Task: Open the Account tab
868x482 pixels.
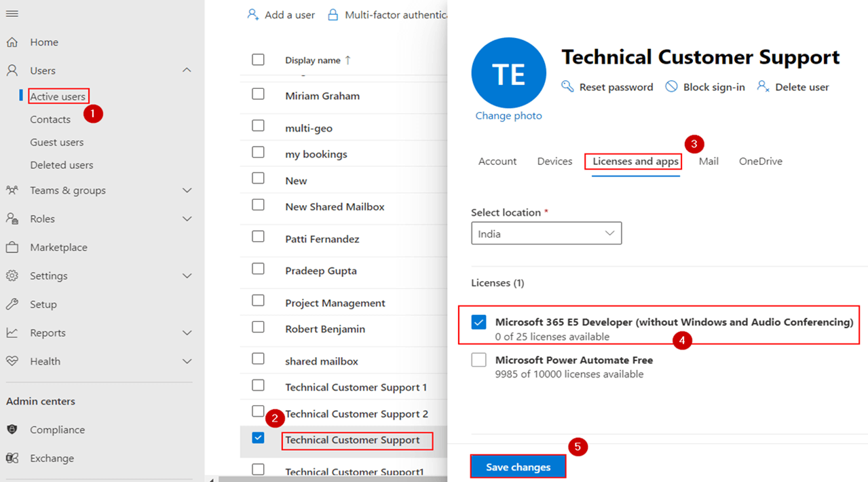Action: tap(497, 162)
